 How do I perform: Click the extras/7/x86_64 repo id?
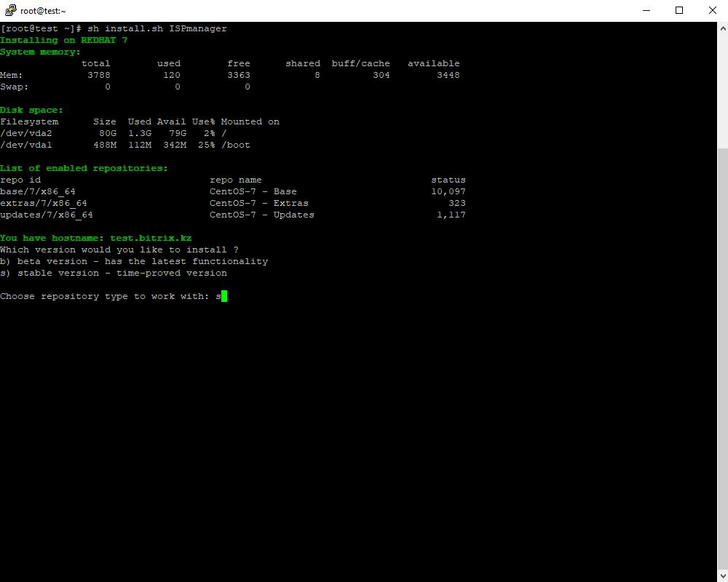pos(44,203)
